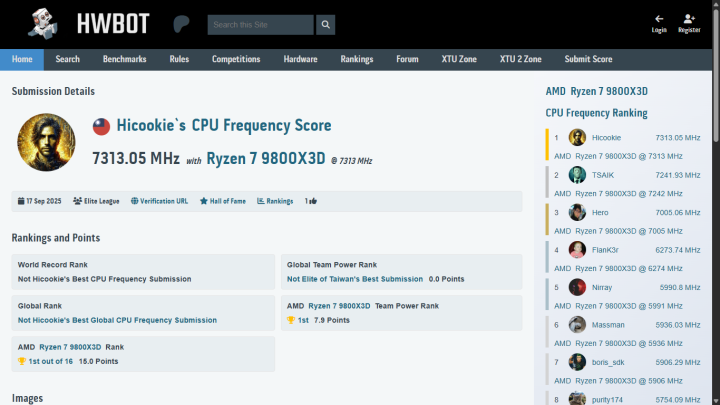Open Hicookie's large profile avatar

point(47,142)
